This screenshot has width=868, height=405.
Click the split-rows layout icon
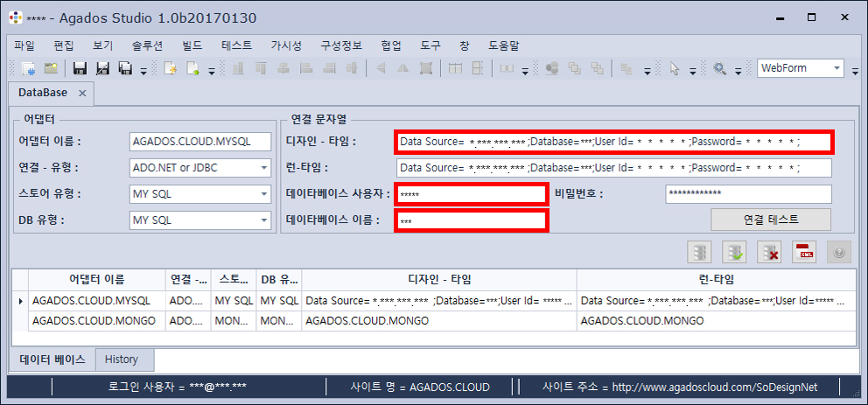(x=478, y=68)
